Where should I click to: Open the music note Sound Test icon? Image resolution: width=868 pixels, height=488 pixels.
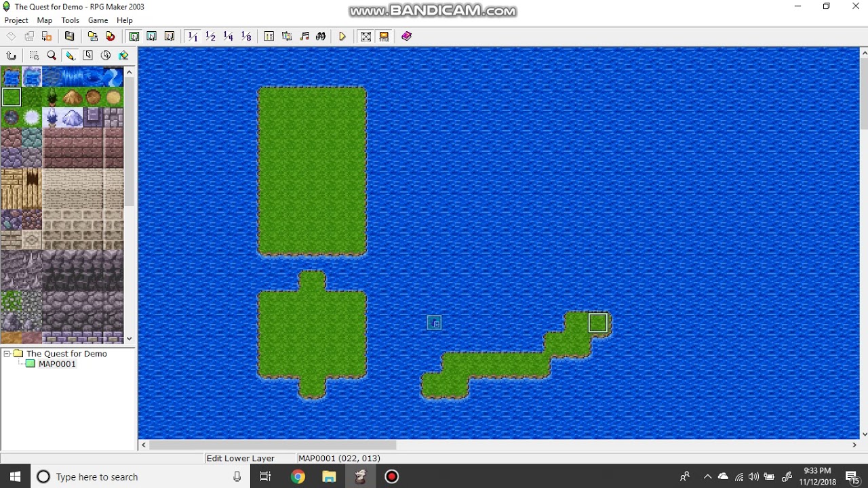(x=304, y=37)
